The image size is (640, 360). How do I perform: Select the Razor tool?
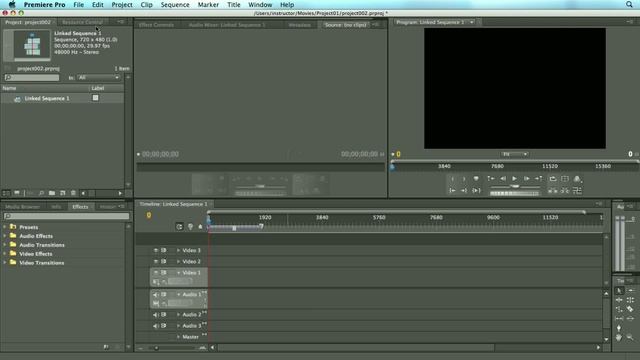tap(630, 309)
